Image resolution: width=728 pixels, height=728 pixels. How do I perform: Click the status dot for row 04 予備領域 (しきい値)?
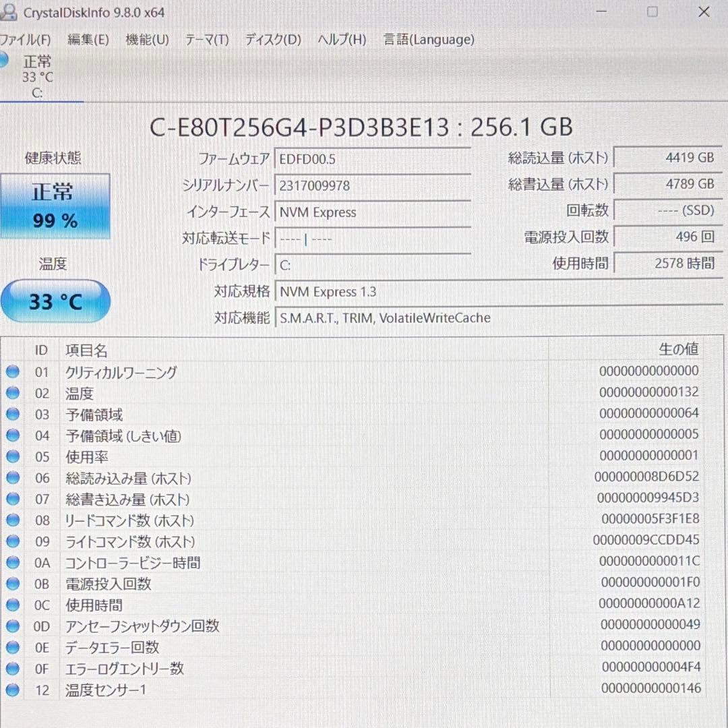pos(13,435)
